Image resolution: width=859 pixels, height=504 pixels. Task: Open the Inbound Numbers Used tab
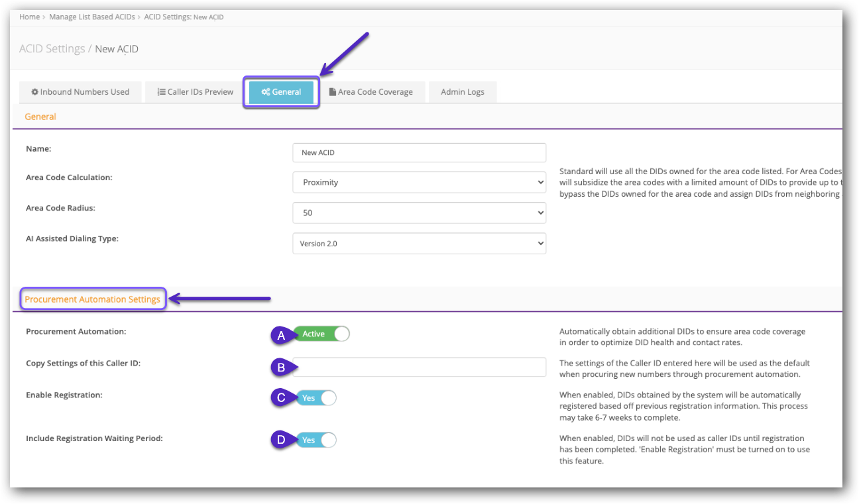(x=80, y=91)
